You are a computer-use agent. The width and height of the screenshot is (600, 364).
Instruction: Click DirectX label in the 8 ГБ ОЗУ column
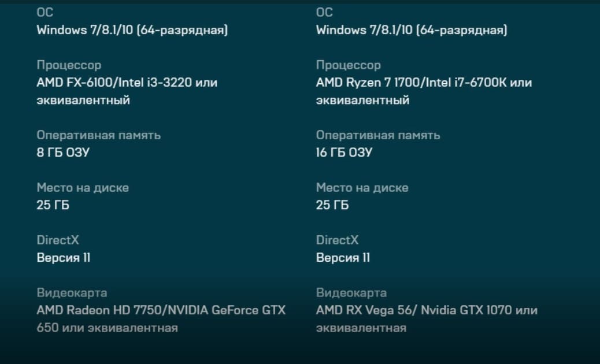tap(58, 240)
